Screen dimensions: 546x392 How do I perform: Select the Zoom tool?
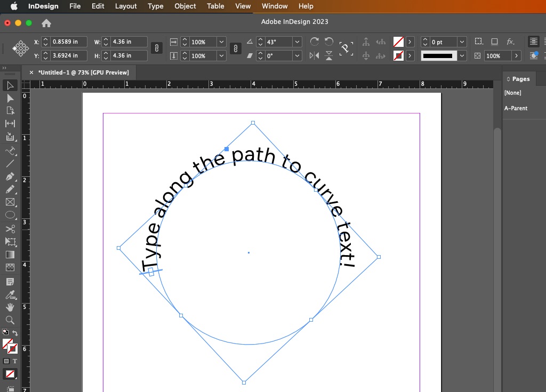pos(10,320)
